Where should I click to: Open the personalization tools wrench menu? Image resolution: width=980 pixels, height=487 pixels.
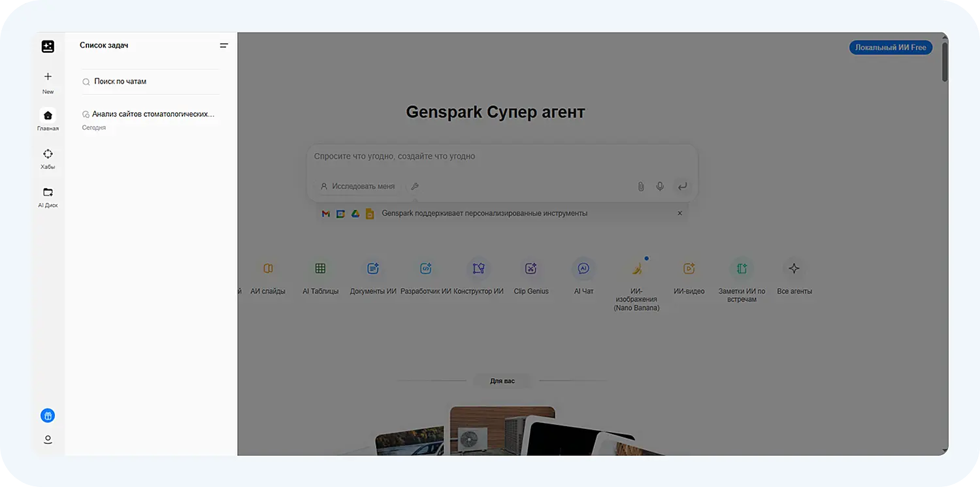[415, 186]
